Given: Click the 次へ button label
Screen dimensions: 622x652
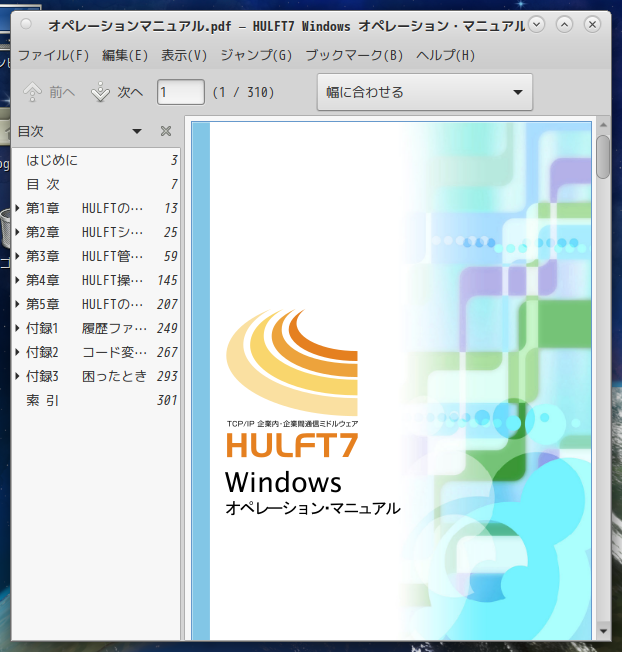Looking at the screenshot, I should (130, 92).
